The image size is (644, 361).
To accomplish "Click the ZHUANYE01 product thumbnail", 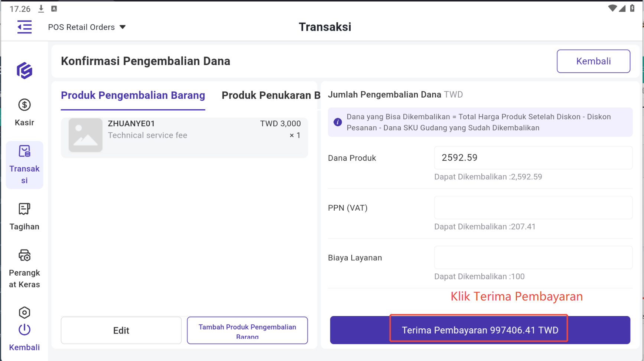I will click(85, 135).
